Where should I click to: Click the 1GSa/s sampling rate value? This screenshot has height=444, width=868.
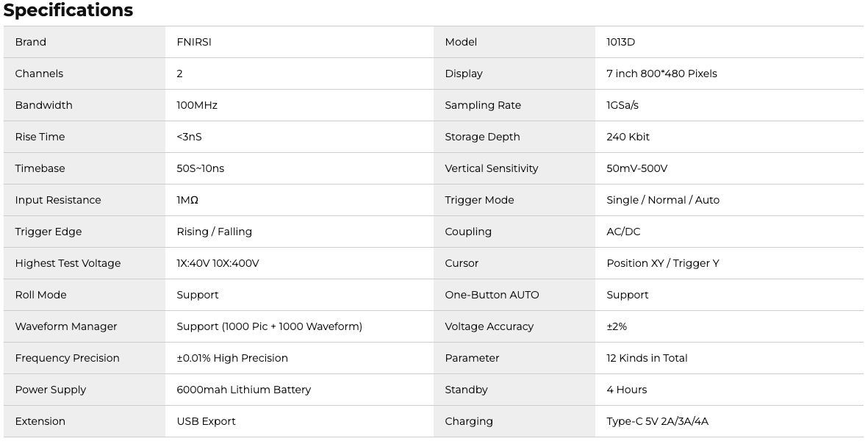point(623,105)
